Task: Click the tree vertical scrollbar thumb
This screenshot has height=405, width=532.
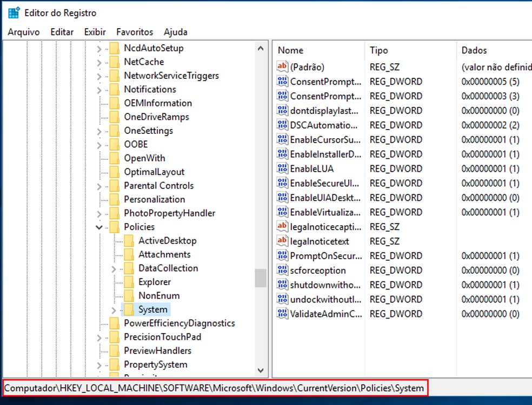Action: point(261,278)
